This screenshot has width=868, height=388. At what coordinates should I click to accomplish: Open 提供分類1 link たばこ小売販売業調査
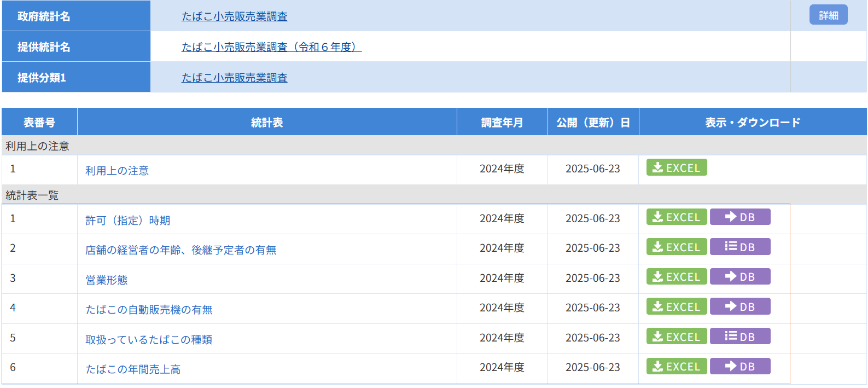pyautogui.click(x=234, y=78)
